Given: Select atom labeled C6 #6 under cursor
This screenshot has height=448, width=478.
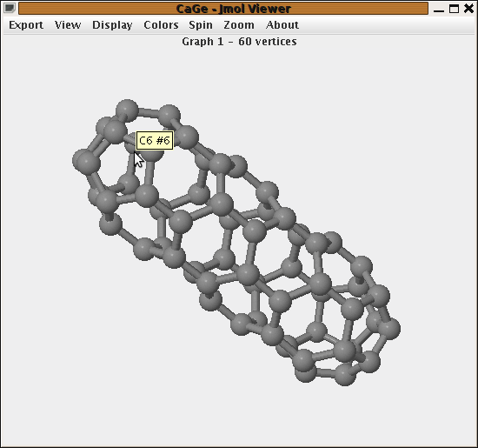Looking at the screenshot, I should tap(134, 144).
